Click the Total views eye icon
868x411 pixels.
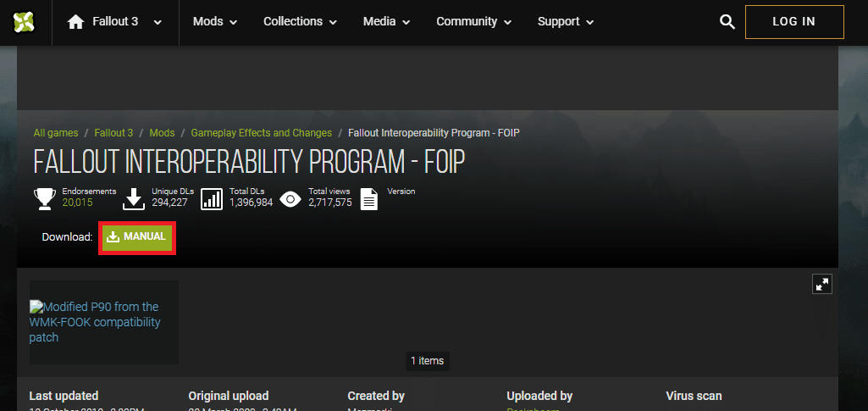pos(290,198)
